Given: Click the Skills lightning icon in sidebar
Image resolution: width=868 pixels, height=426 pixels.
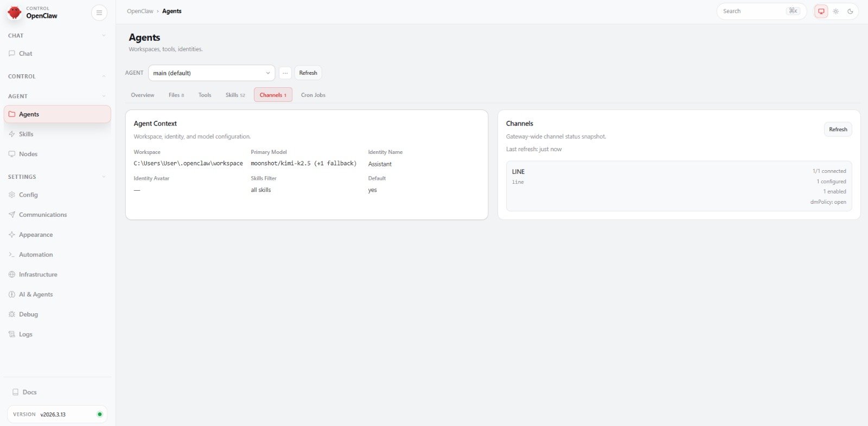Looking at the screenshot, I should coord(12,134).
